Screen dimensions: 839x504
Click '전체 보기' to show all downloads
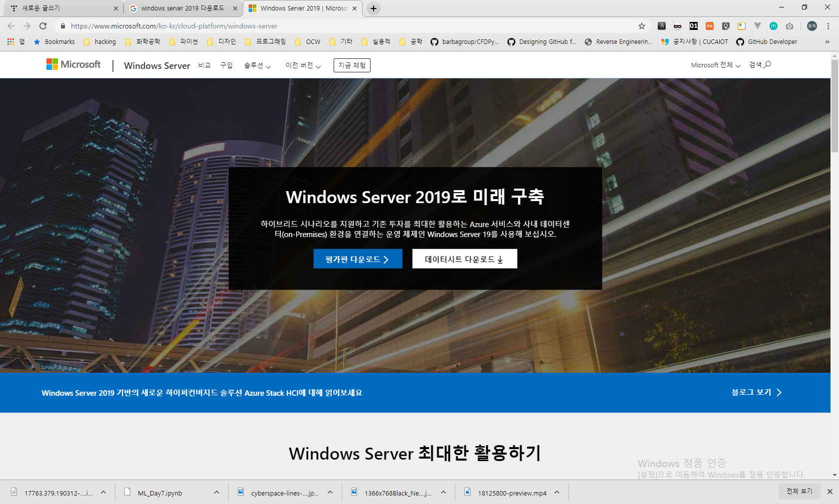click(800, 492)
